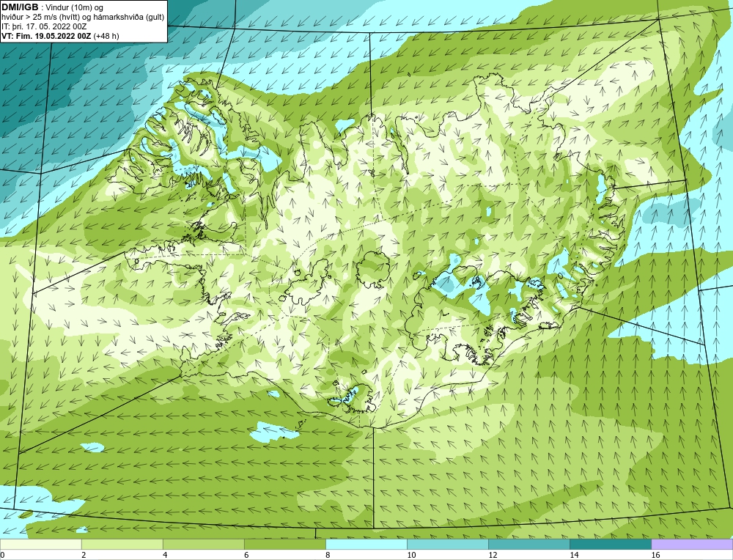This screenshot has height=560, width=733.
Task: Click the 'hviður > 25 m/s (hvítt)' text line
Action: click(41, 18)
